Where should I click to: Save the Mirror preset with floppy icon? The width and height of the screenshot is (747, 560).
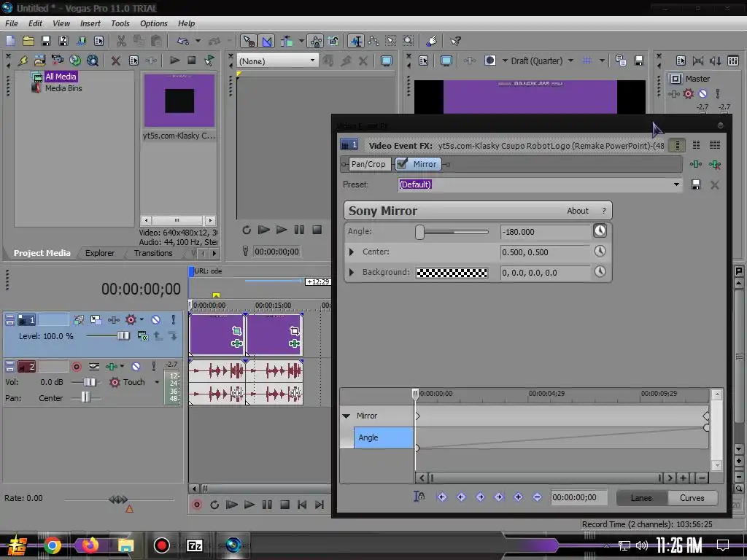pos(695,184)
